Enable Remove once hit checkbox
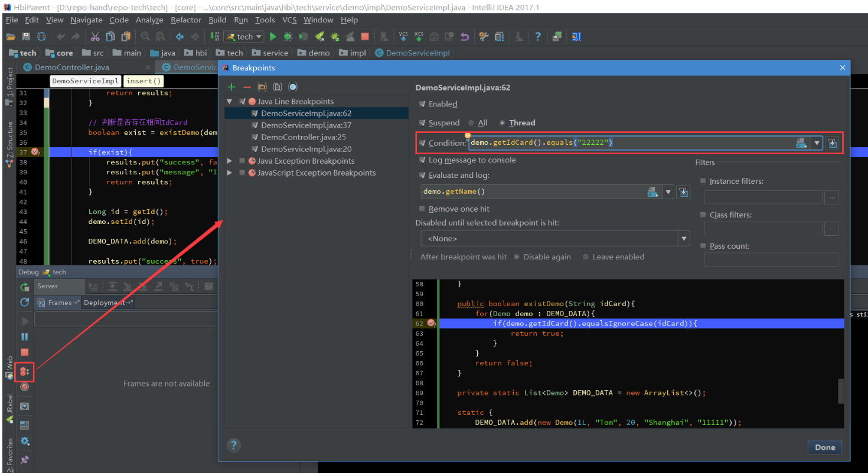The height and width of the screenshot is (474, 868). click(422, 209)
